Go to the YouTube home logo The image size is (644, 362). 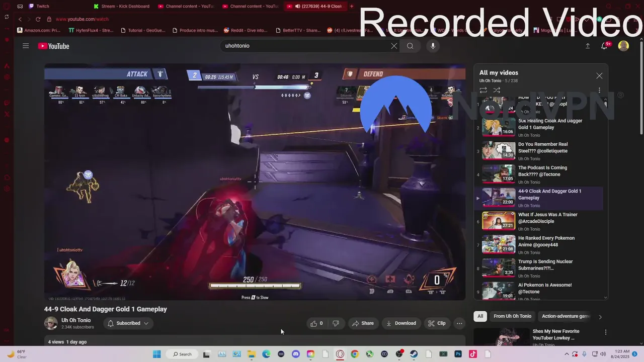pyautogui.click(x=53, y=46)
